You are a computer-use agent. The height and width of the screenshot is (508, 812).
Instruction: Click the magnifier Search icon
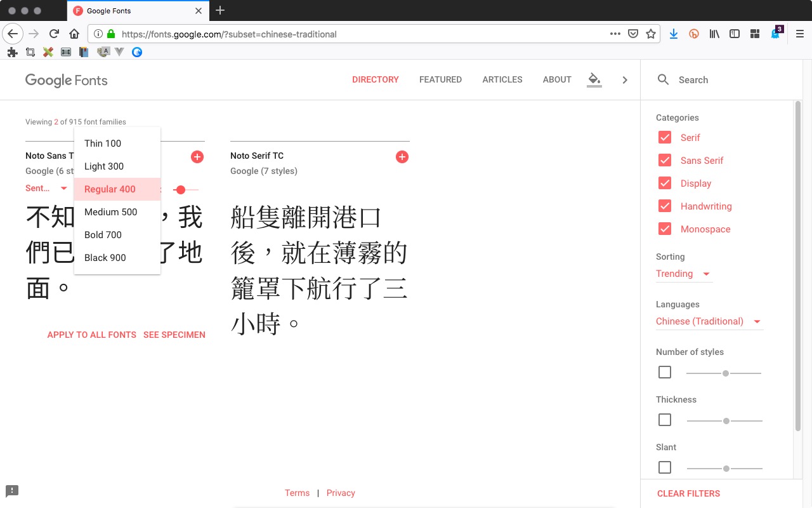click(x=664, y=80)
